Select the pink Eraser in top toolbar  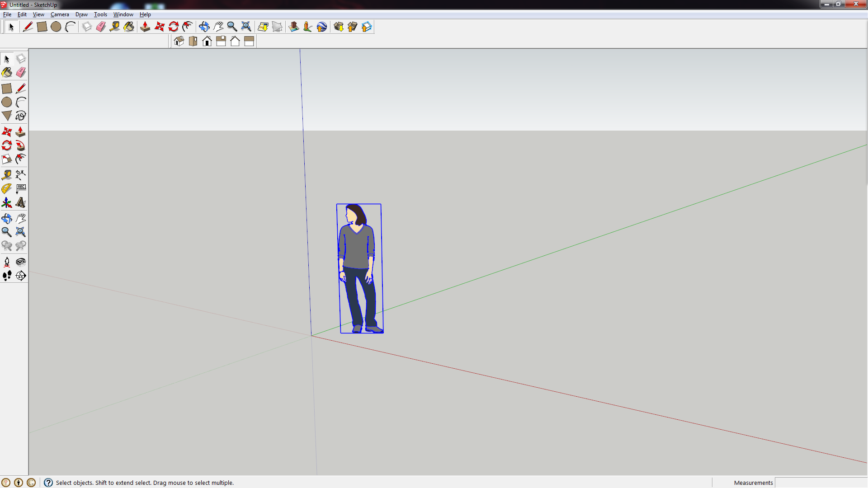[101, 27]
